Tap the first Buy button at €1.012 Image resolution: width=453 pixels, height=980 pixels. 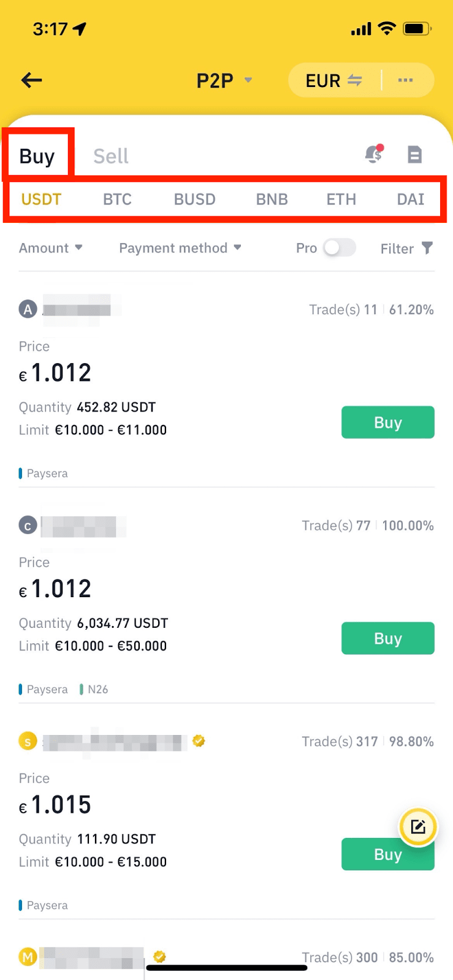pyautogui.click(x=387, y=422)
